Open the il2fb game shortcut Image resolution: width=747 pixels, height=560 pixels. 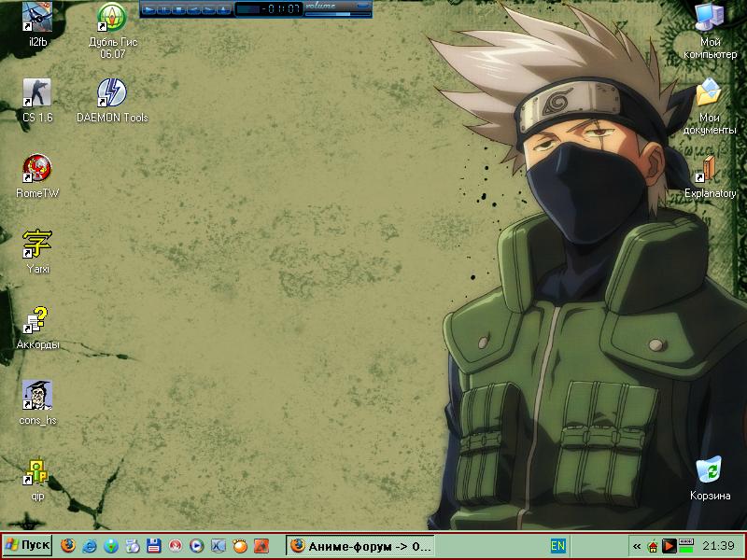coord(37,24)
